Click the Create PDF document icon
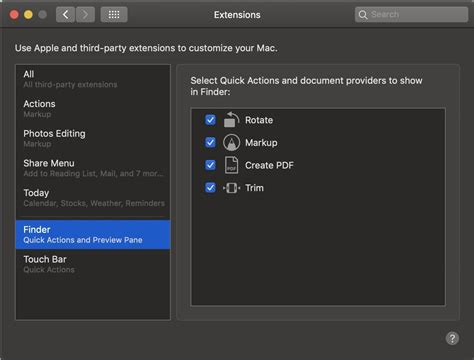Viewport: 474px width, 360px height. (231, 165)
